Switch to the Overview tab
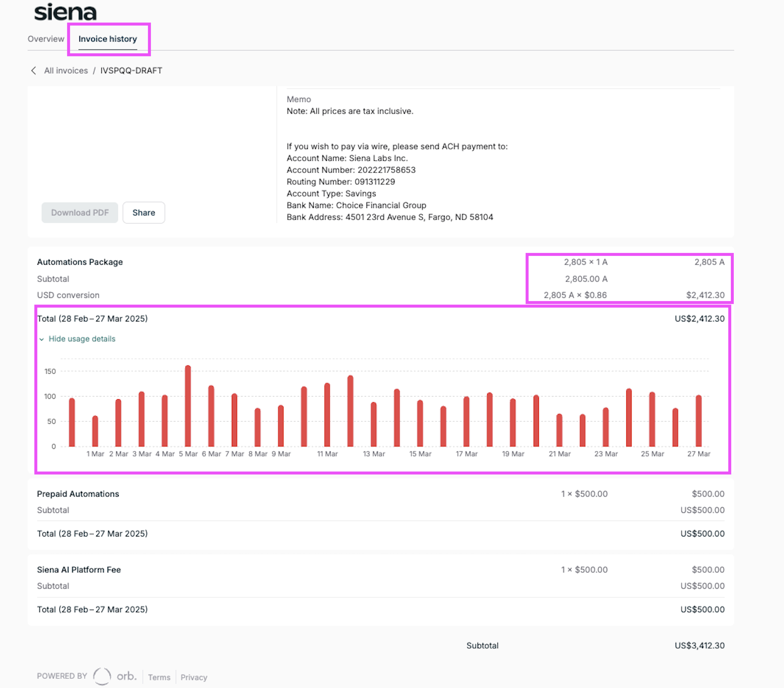The image size is (784, 688). coord(46,39)
